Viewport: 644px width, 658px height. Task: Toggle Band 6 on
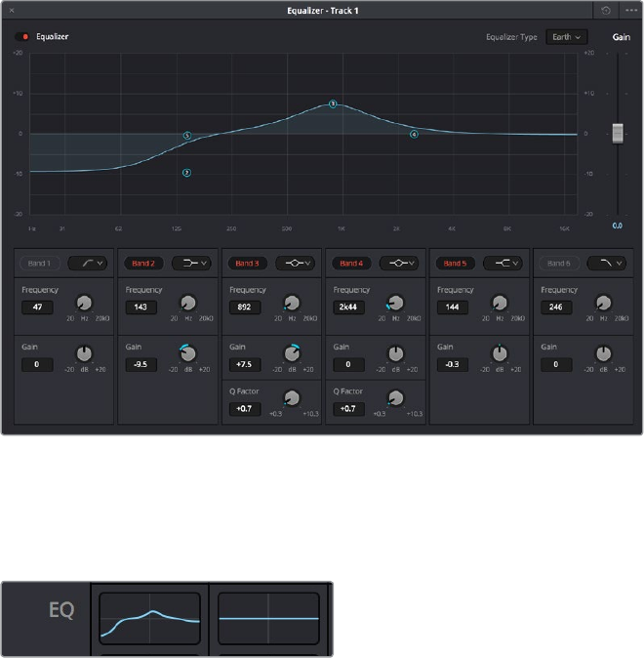pos(559,264)
